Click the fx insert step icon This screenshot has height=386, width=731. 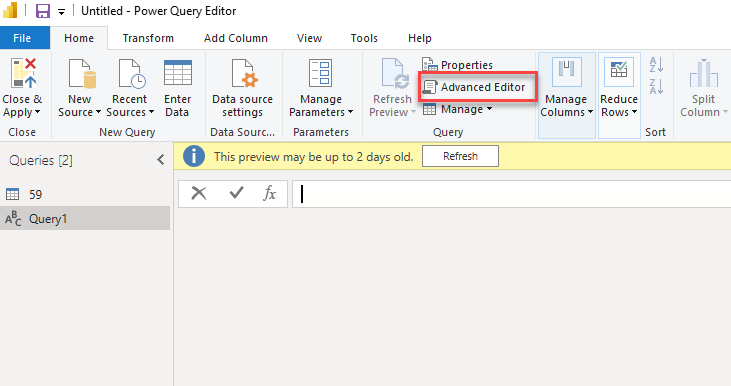tap(270, 193)
